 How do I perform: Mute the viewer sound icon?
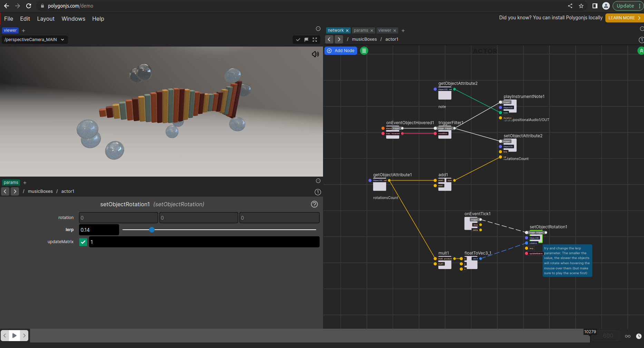click(315, 54)
